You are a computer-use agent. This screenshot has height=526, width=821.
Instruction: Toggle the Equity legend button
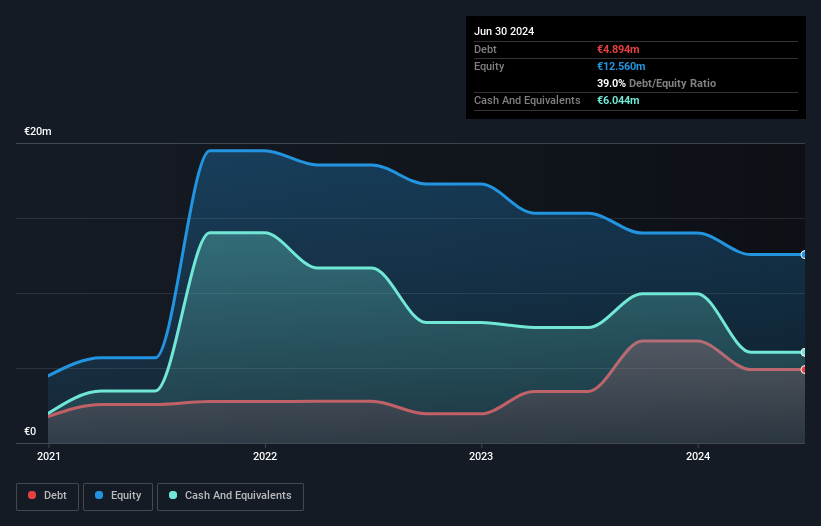(x=118, y=496)
